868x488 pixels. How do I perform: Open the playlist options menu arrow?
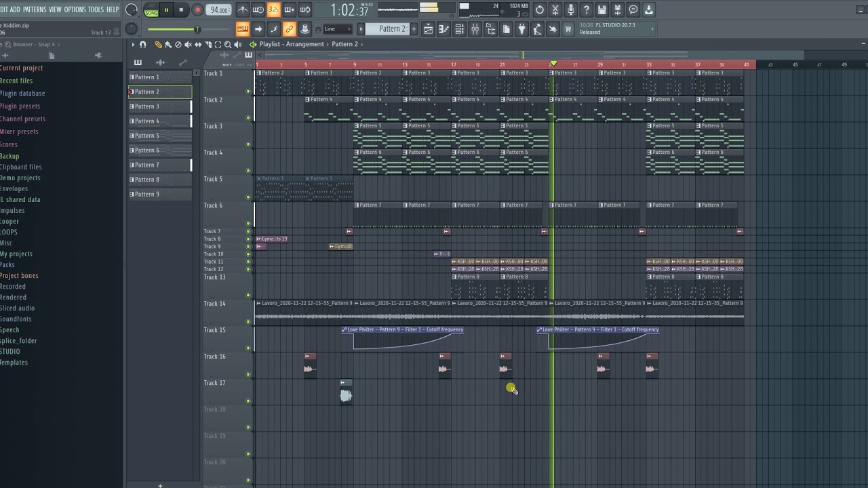pos(133,44)
